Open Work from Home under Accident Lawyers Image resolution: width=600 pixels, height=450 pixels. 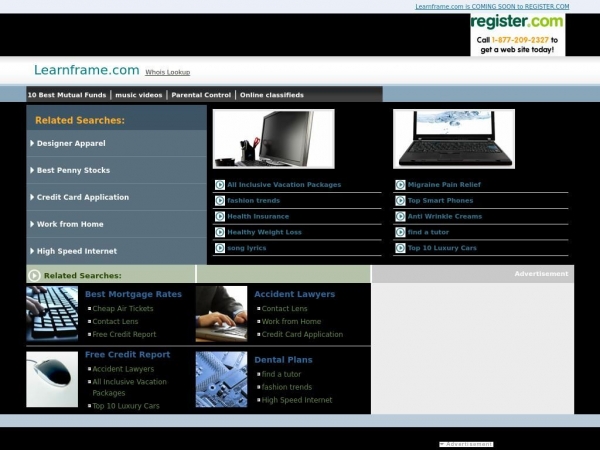click(x=292, y=321)
